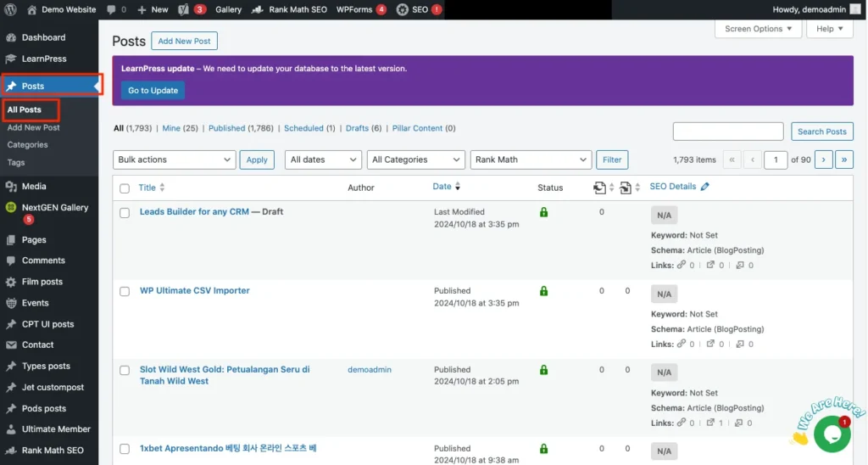The height and width of the screenshot is (465, 868).
Task: Click the Dashboard icon in sidebar
Action: click(x=11, y=37)
